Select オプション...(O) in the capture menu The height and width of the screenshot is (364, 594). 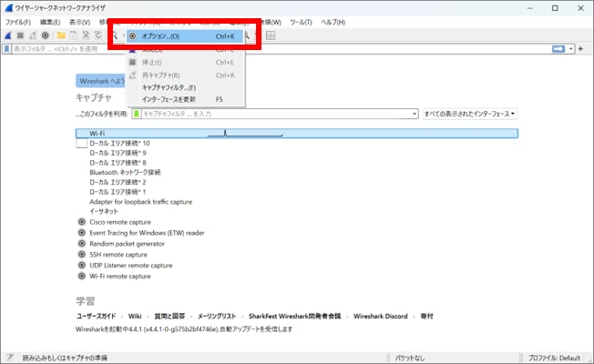click(x=185, y=36)
